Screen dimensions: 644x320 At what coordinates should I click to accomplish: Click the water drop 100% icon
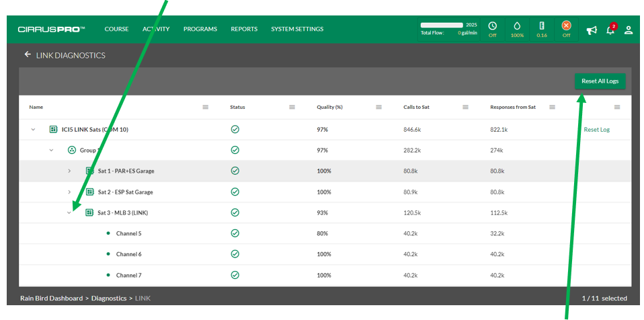pyautogui.click(x=517, y=26)
